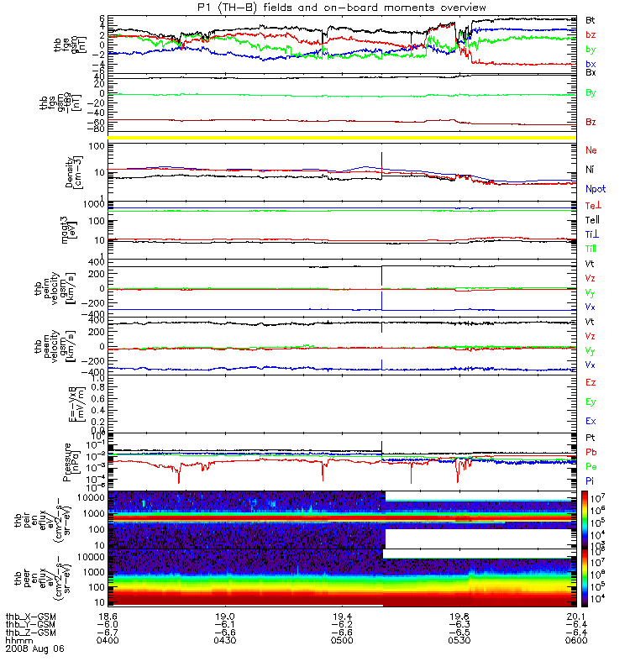The width and height of the screenshot is (630, 672).
Task: Click the green 'Pe' pressure legend label
Action: point(591,467)
